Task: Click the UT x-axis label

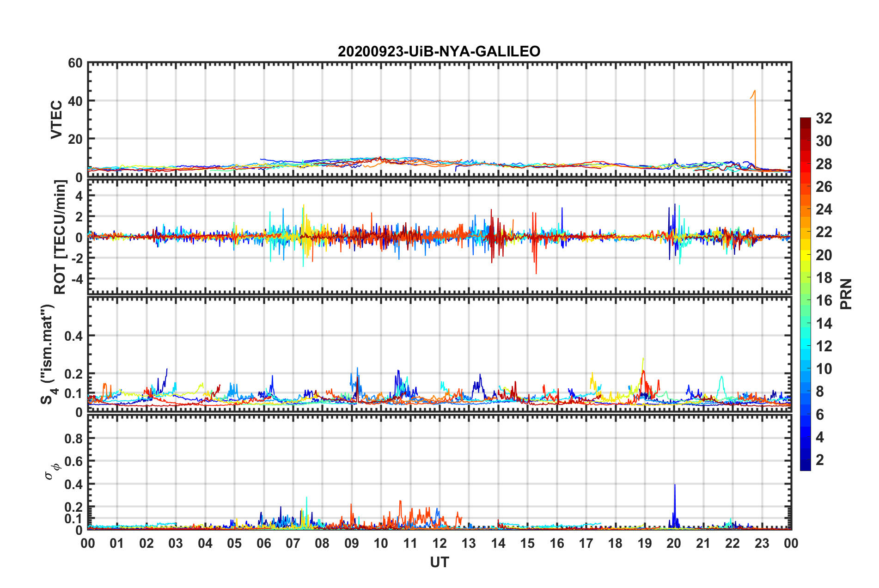Action: click(x=439, y=562)
